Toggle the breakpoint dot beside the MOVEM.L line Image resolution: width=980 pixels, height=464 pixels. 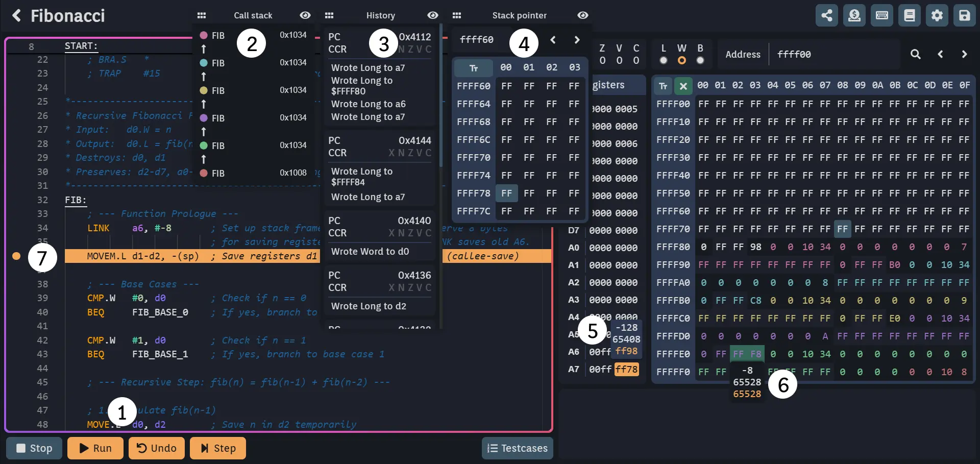point(16,256)
